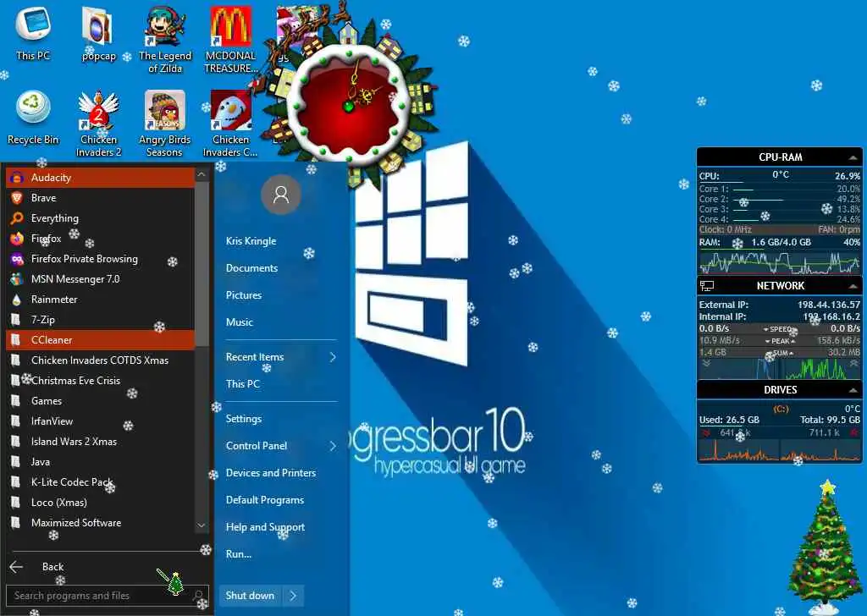Screen dimensions: 867x616
Task: Click the (C:) drive label
Action: click(781, 410)
